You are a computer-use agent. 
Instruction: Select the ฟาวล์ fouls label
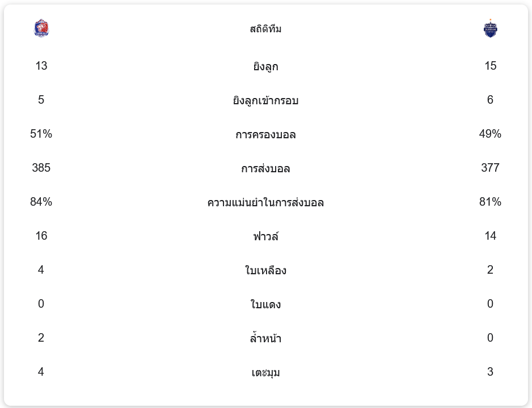tap(265, 236)
